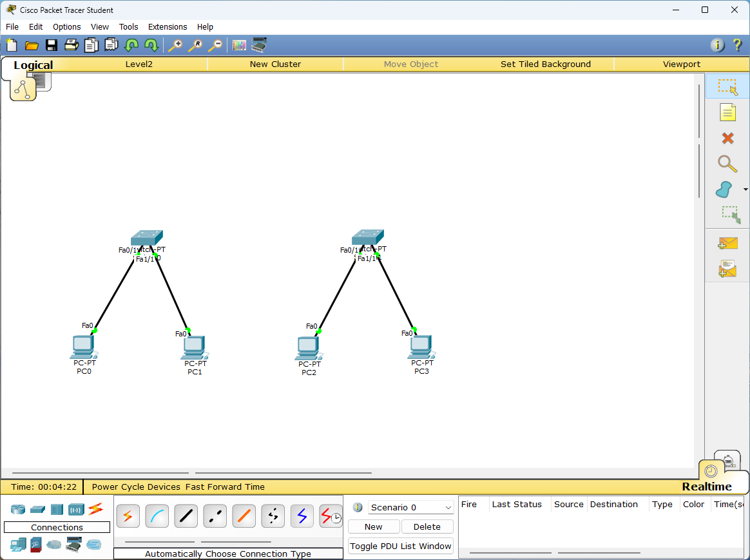Click the Zoom Out magnifier icon
The height and width of the screenshot is (560, 750).
[x=215, y=45]
